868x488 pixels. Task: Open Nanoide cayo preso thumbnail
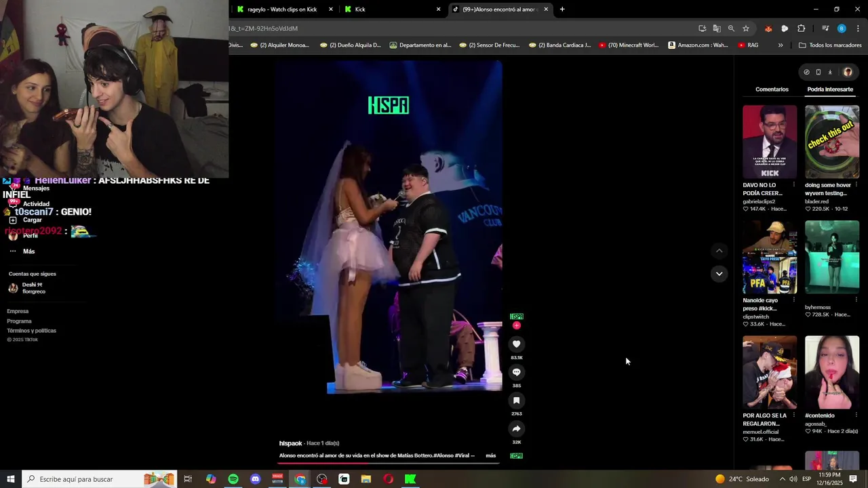tap(770, 257)
